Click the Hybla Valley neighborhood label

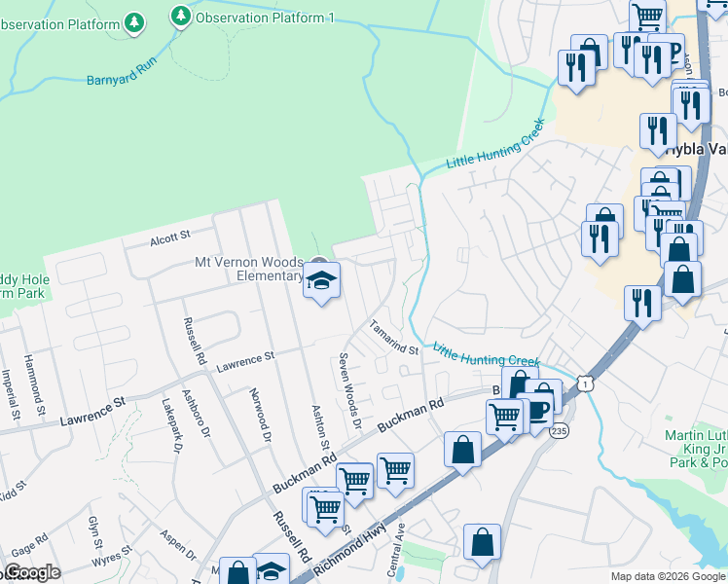(x=698, y=149)
